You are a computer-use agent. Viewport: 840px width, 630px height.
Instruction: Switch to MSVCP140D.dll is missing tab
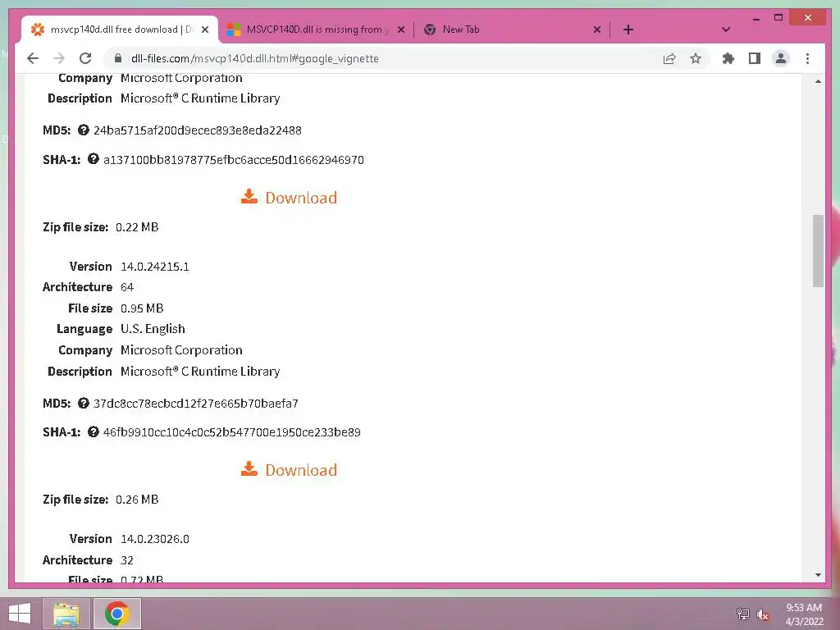click(316, 30)
